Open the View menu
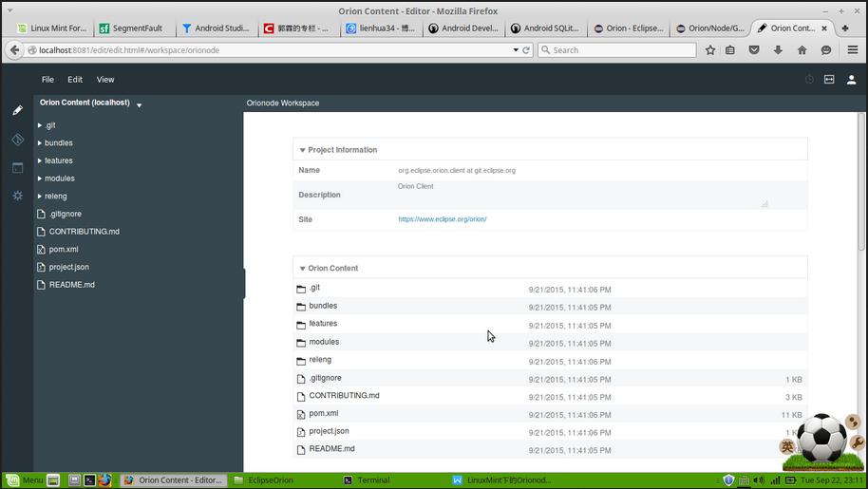Image resolution: width=868 pixels, height=489 pixels. coord(105,80)
